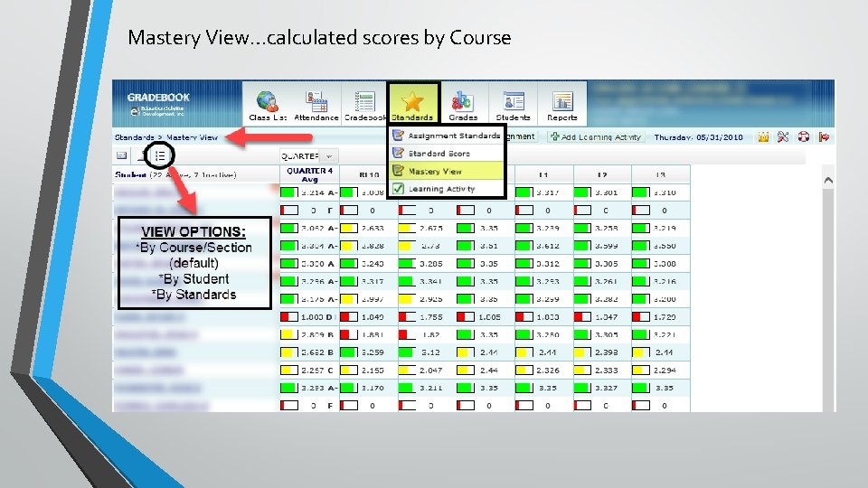Click the list view options icon

[x=160, y=156]
